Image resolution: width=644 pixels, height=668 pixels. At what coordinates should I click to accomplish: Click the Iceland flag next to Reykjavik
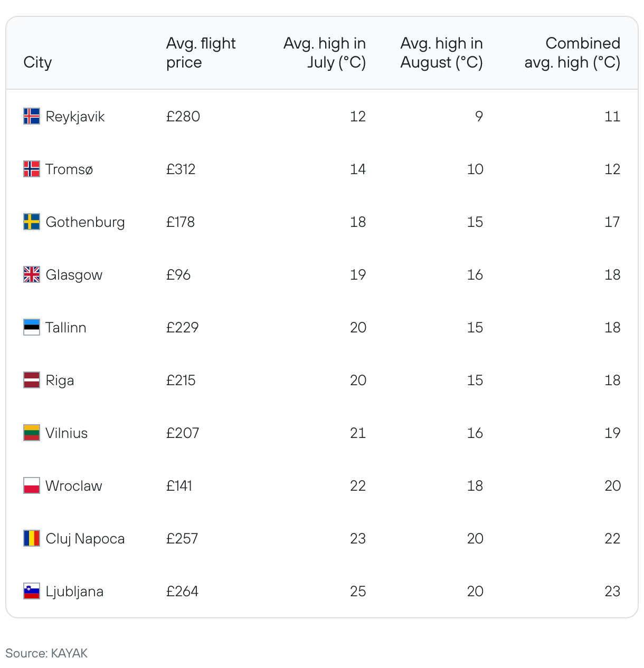point(32,116)
